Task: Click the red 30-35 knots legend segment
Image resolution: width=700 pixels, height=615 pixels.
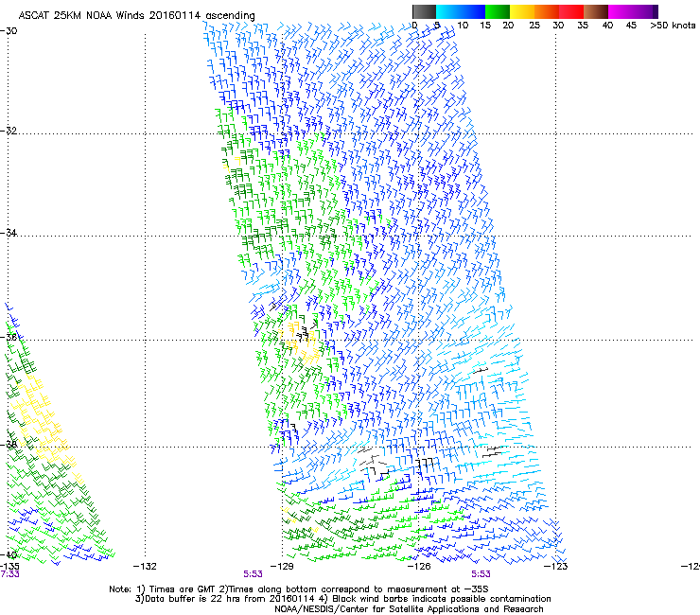Action: [x=571, y=11]
